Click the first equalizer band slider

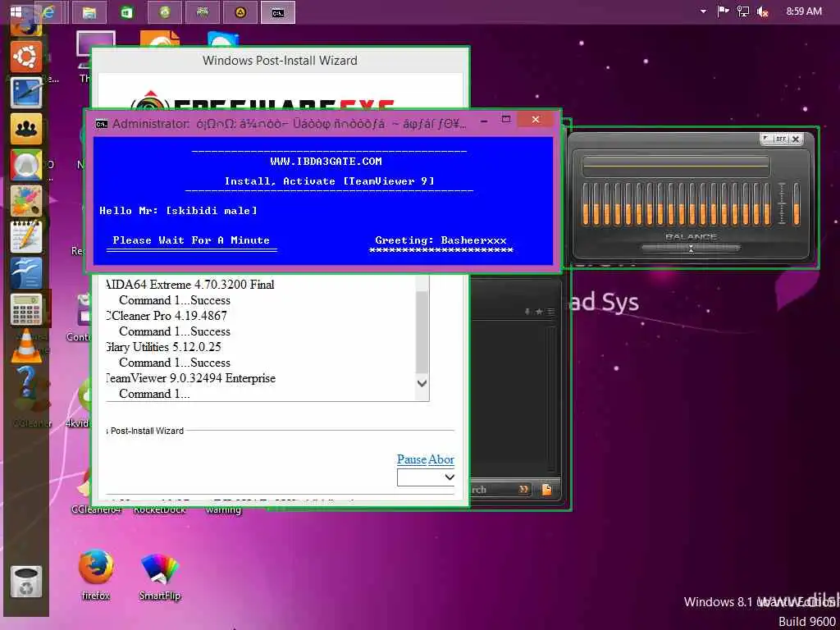(x=586, y=203)
